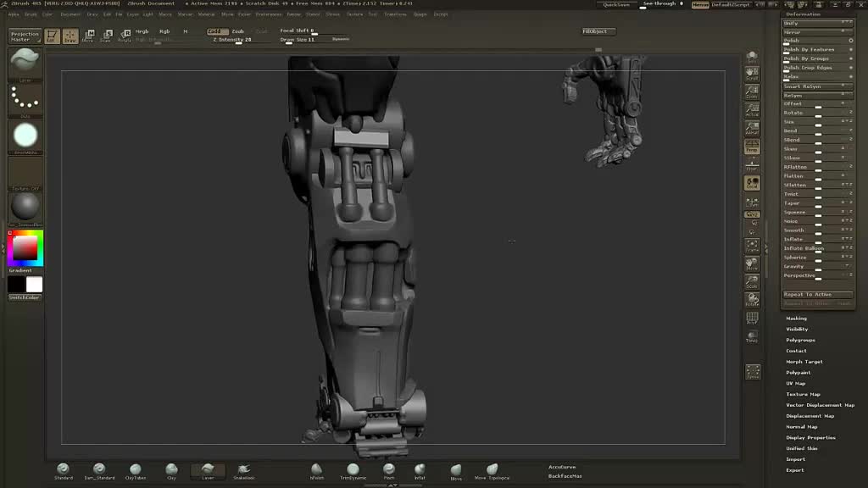Select the ClayTubes brush
The height and width of the screenshot is (488, 868).
135,470
